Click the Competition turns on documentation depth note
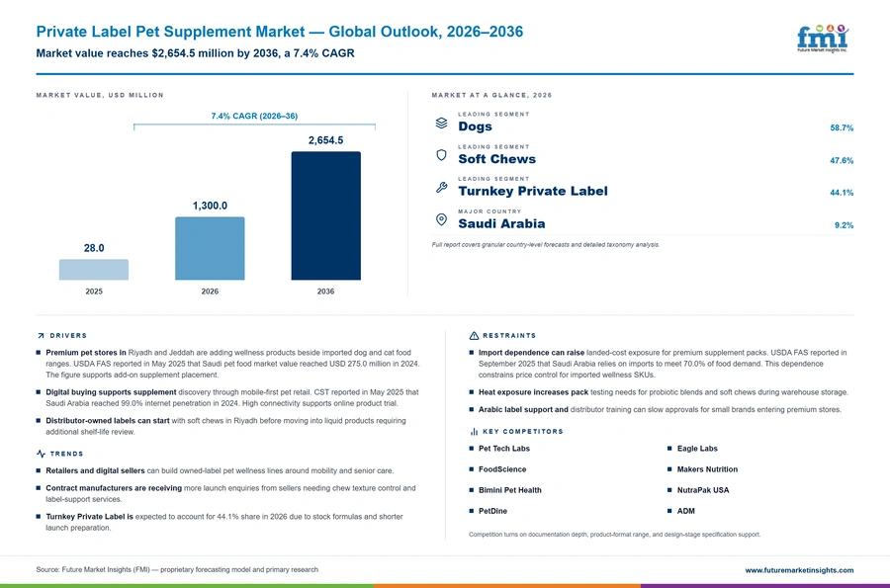Screen dimensions: 890x588 click(615, 535)
